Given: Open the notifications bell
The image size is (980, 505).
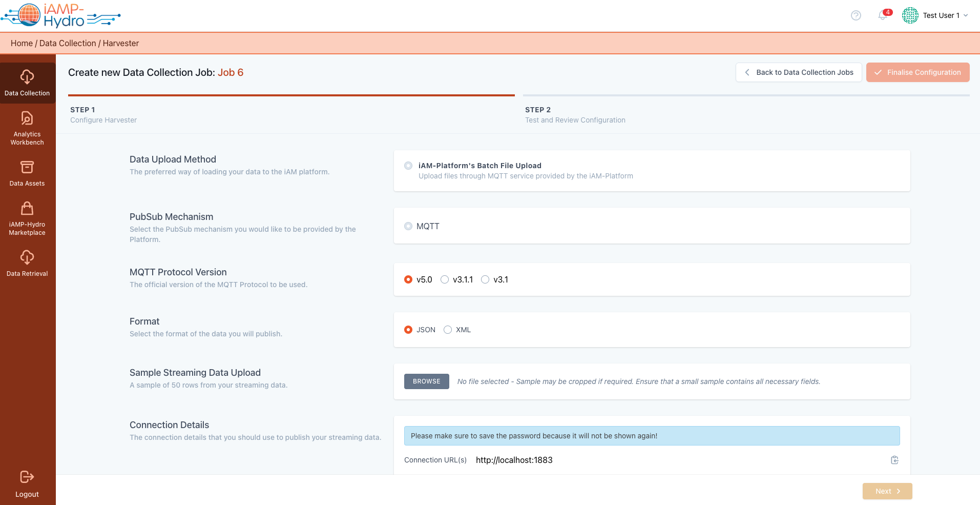Looking at the screenshot, I should point(883,15).
